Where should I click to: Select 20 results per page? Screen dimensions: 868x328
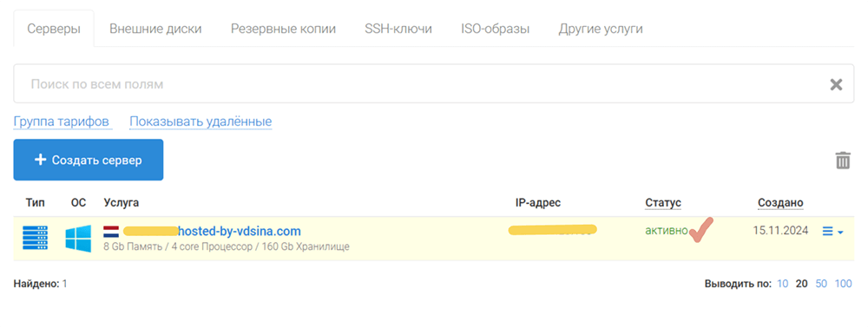point(801,285)
